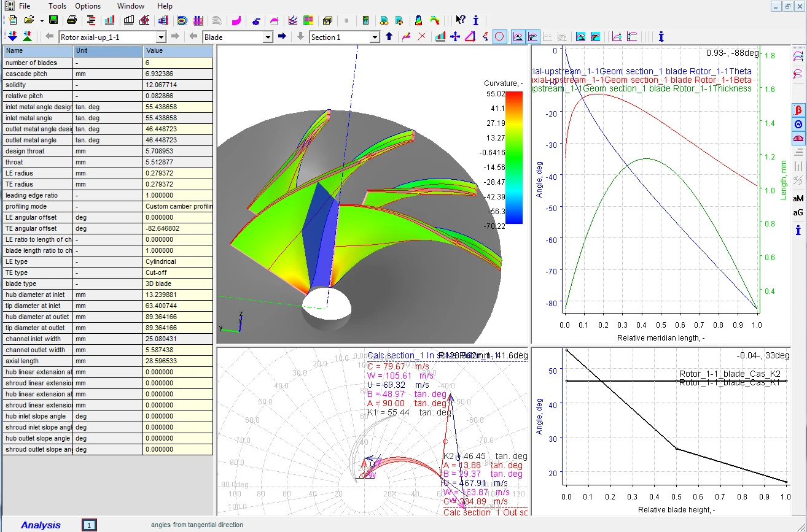Viewport: 807px width, 532px height.
Task: Toggle the red circle display button
Action: pos(500,37)
